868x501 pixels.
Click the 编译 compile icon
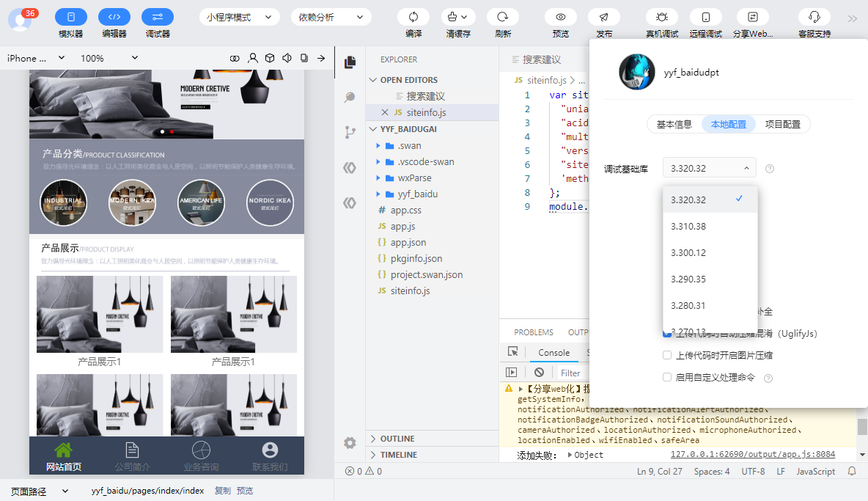tap(413, 17)
